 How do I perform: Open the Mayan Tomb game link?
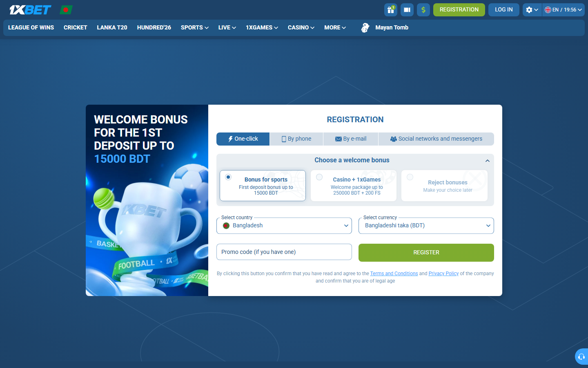click(x=392, y=28)
